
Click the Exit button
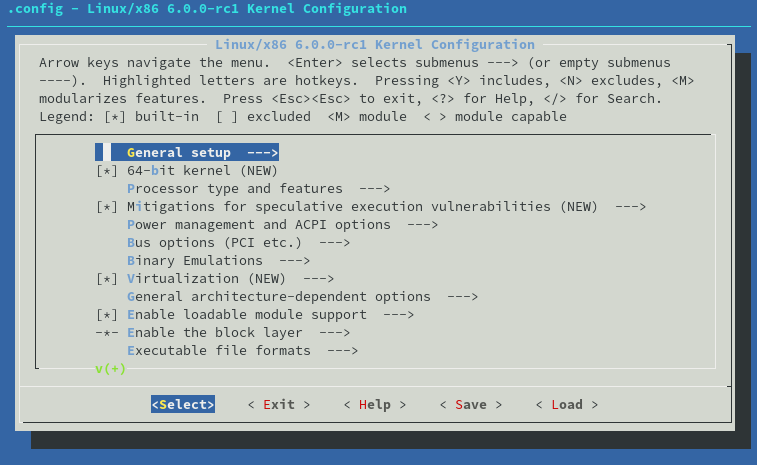279,405
